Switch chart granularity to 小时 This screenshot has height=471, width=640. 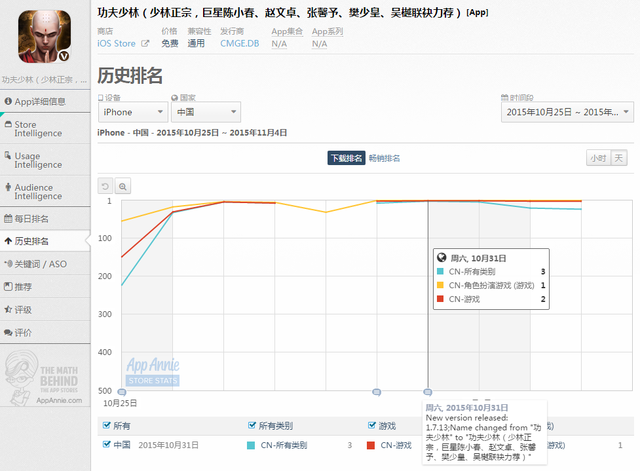tap(598, 158)
